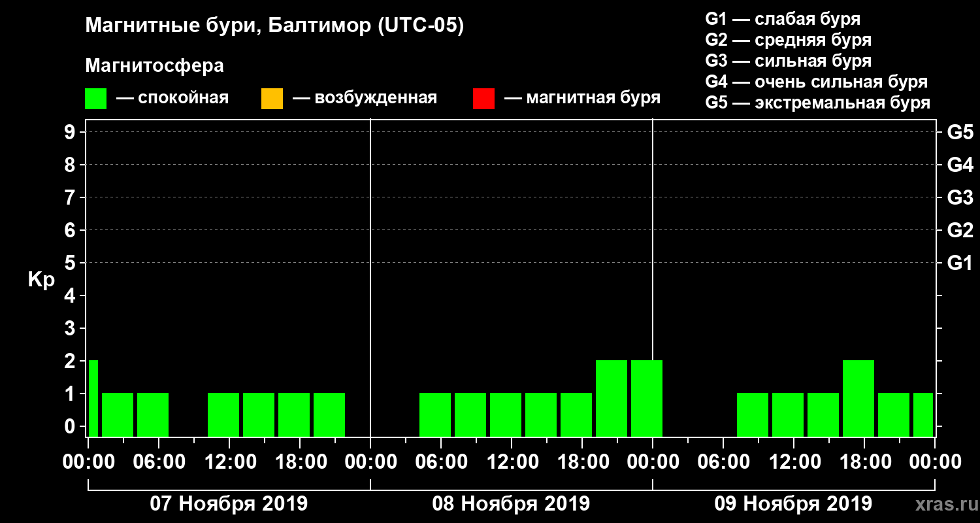Click the date label '07 Ноября 2019'
Screen dimensions: 980x523
click(229, 503)
